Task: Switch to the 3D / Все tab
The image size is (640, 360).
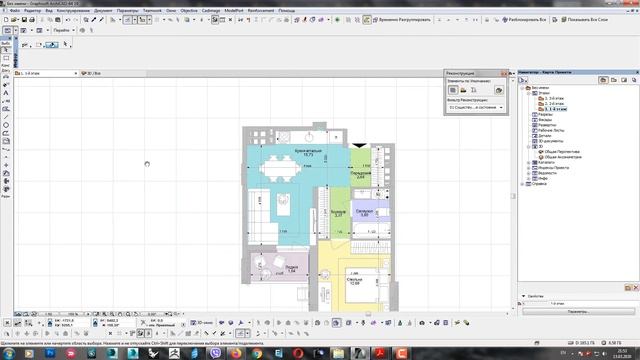Action: (x=92, y=73)
